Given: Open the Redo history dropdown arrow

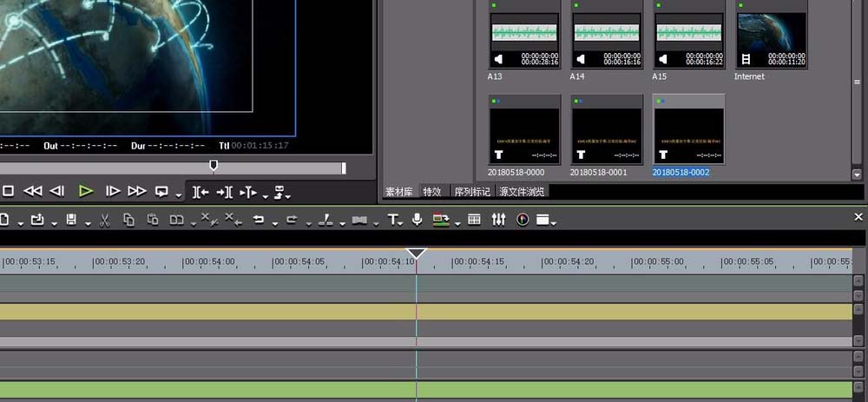Looking at the screenshot, I should click(x=304, y=222).
